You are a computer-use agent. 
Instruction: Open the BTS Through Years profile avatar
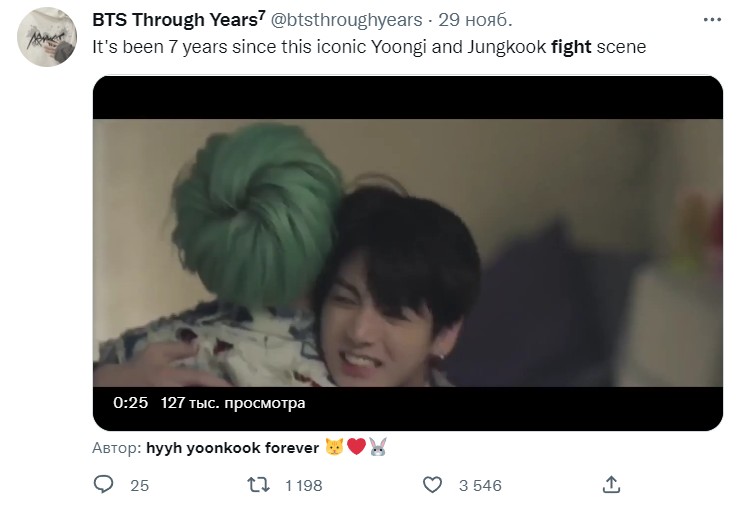(47, 37)
